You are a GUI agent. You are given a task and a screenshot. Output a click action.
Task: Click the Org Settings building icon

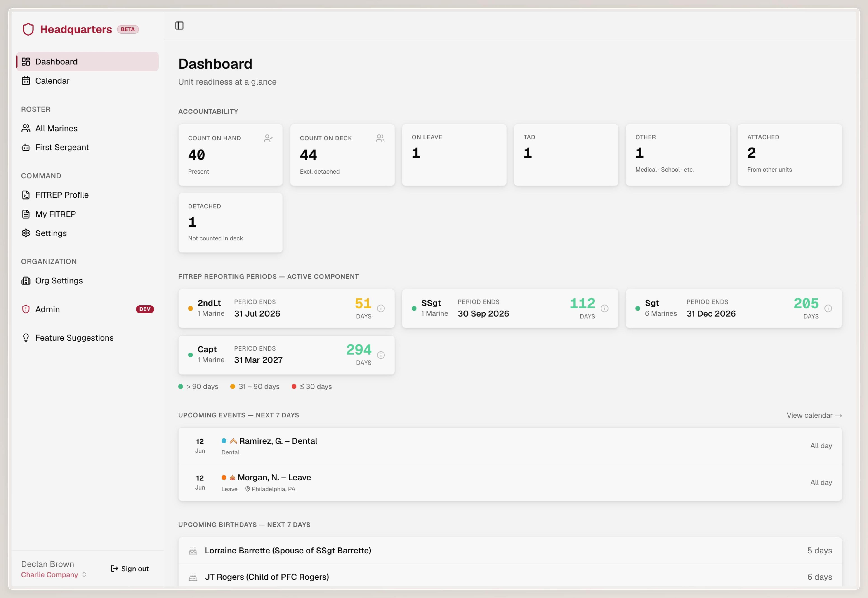click(x=26, y=281)
